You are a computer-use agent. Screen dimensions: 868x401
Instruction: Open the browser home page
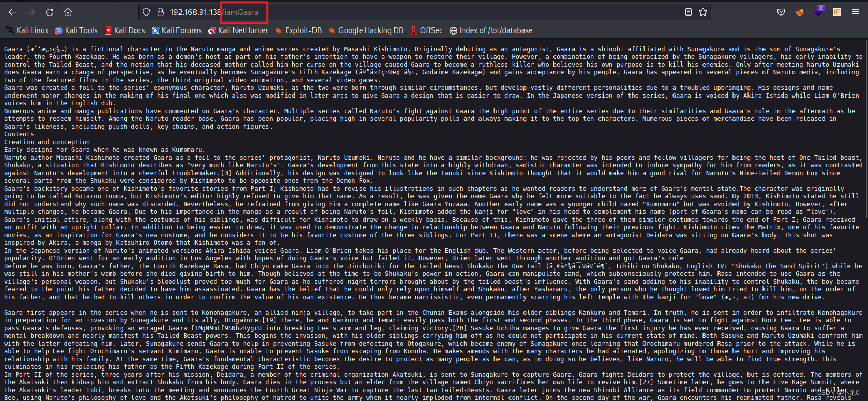coord(68,12)
